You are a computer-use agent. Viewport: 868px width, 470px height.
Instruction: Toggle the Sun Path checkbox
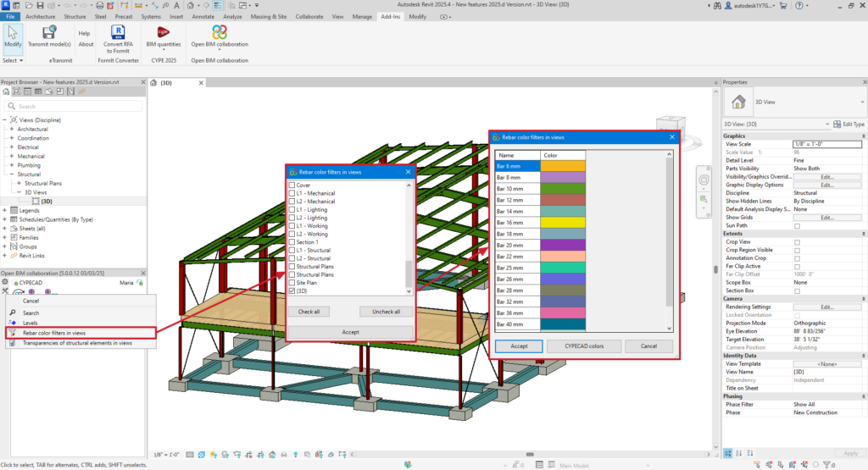pyautogui.click(x=797, y=225)
